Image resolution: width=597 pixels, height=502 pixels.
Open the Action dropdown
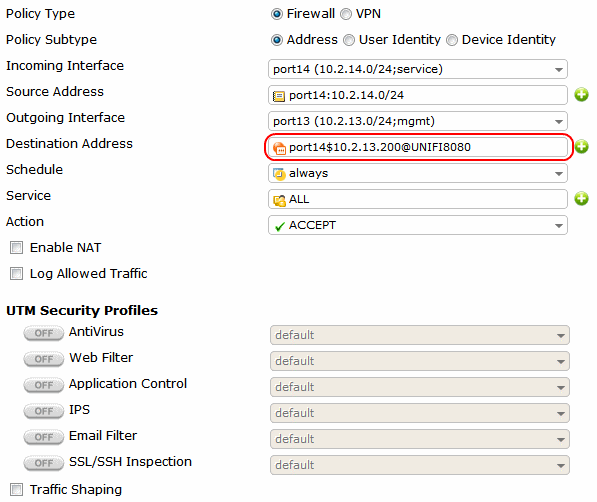point(418,225)
